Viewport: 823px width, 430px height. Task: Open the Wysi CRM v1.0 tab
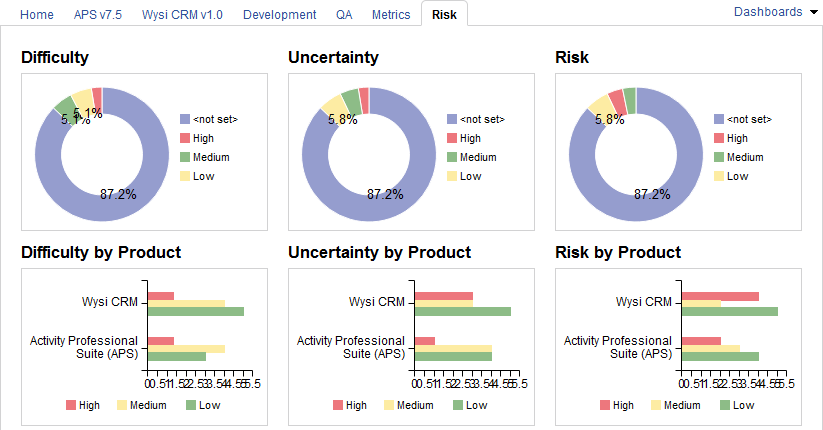(183, 15)
